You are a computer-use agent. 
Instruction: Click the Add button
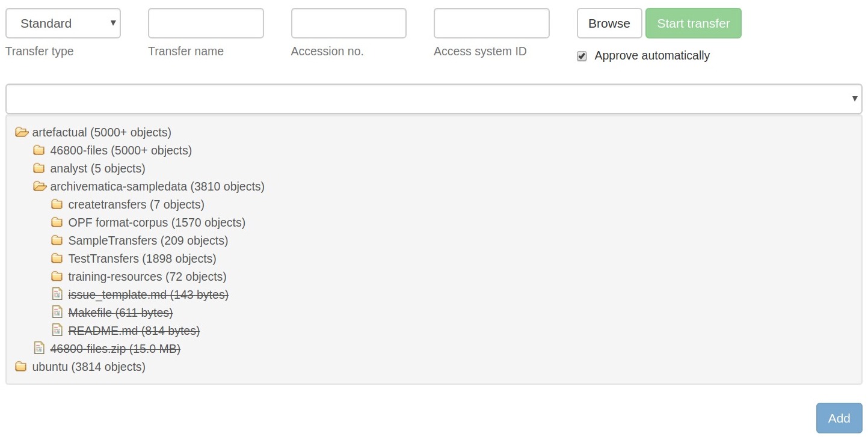(839, 418)
